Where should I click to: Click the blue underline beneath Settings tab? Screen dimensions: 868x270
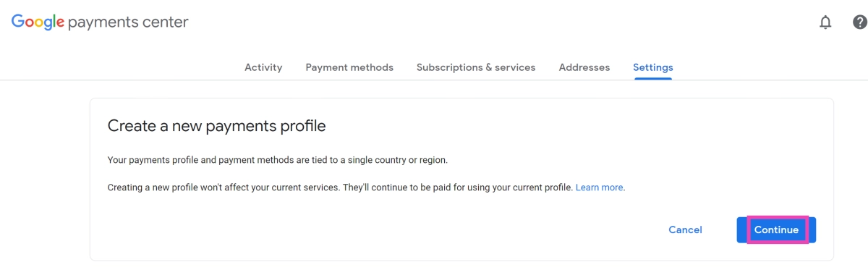click(x=653, y=78)
